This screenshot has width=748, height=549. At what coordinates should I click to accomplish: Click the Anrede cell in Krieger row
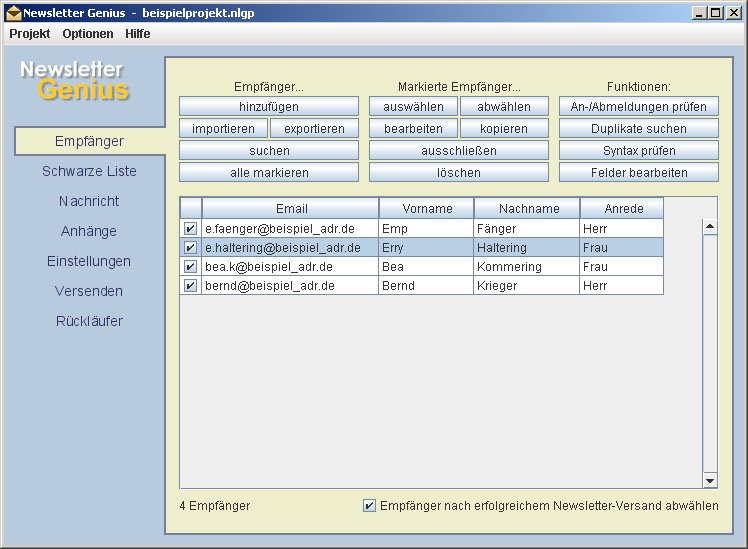pyautogui.click(x=622, y=286)
